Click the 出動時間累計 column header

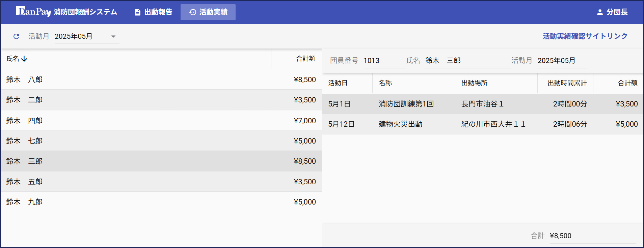coord(567,83)
